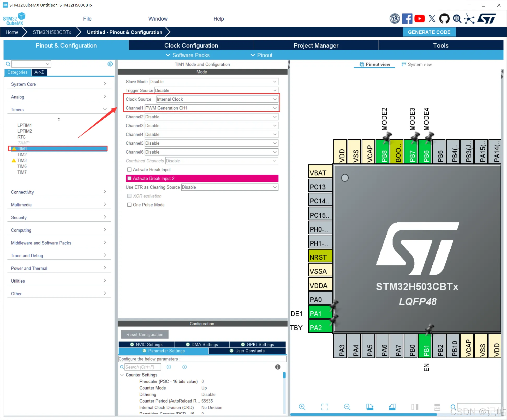Click the globe search icon in header
Viewport: 507px width, 420px height.
tap(457, 19)
